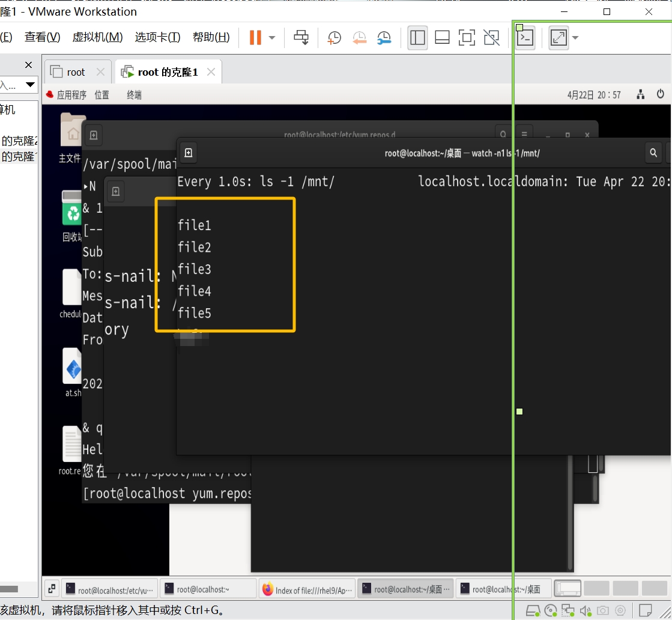
Task: Open the at.sh script desktop icon
Action: (x=72, y=372)
